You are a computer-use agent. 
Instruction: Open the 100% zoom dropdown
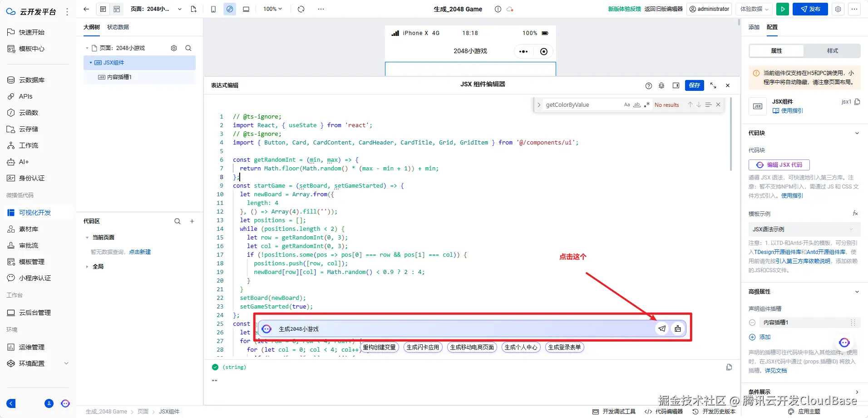click(x=273, y=9)
